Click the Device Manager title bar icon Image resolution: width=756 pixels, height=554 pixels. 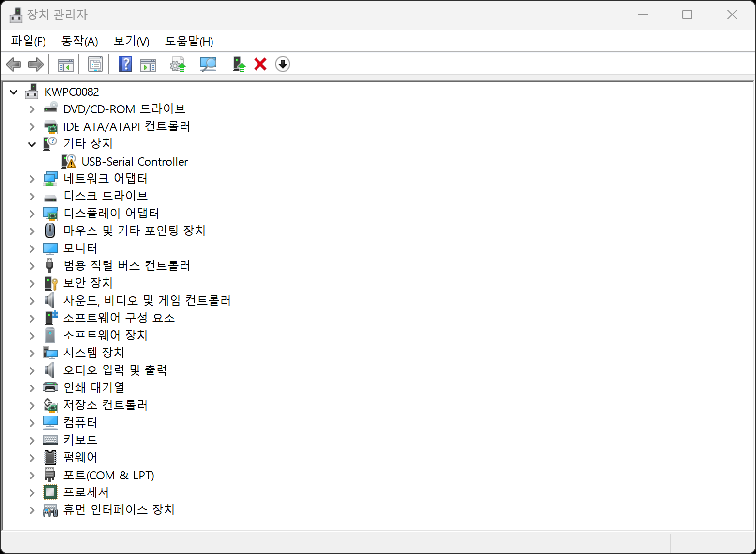(x=15, y=15)
